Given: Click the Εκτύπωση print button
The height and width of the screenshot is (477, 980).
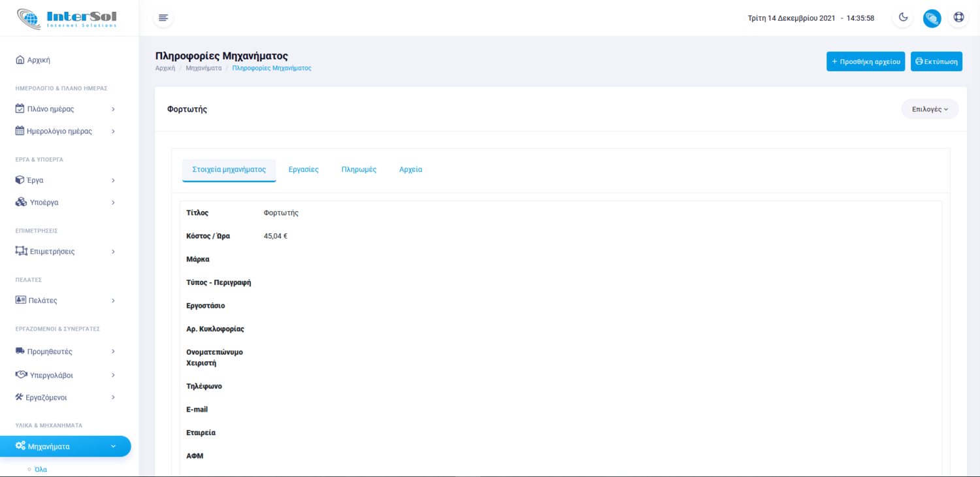Looking at the screenshot, I should pos(936,61).
